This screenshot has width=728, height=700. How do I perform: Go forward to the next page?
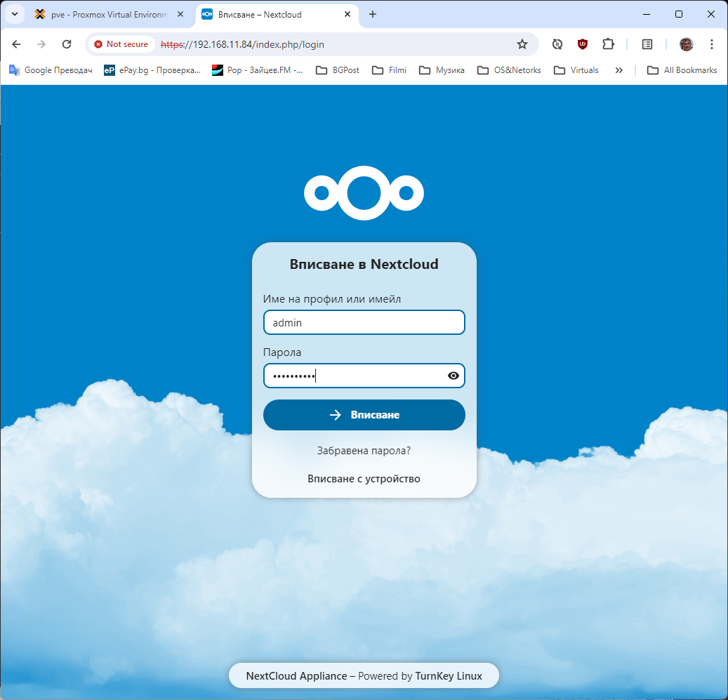(41, 44)
